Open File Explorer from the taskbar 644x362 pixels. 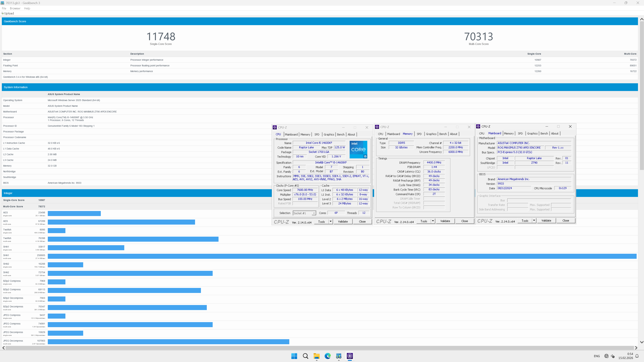316,356
